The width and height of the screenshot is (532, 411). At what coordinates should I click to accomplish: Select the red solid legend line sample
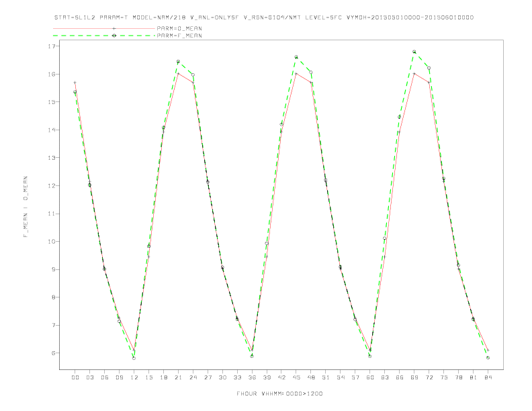point(104,28)
